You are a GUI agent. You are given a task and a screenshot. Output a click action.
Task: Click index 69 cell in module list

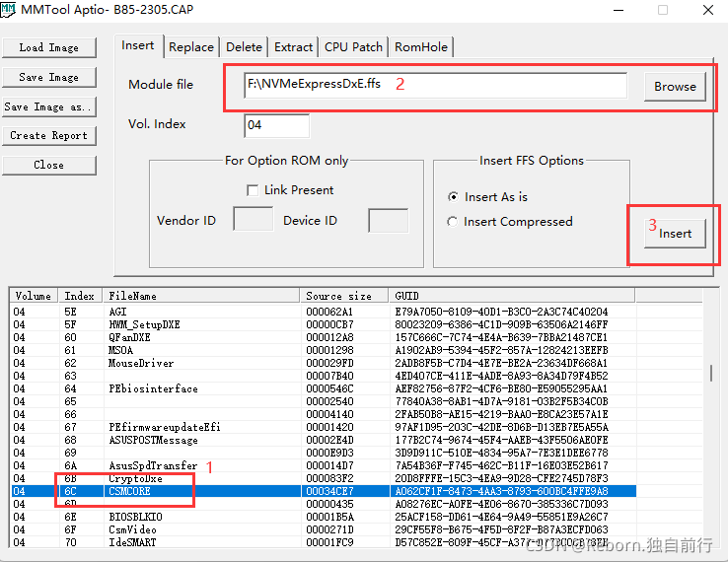71,453
